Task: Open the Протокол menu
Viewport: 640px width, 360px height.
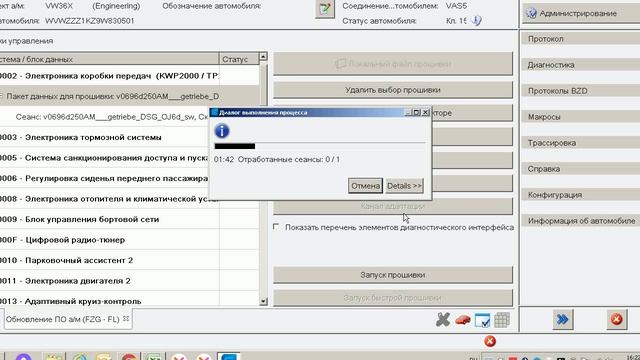Action: (580, 39)
